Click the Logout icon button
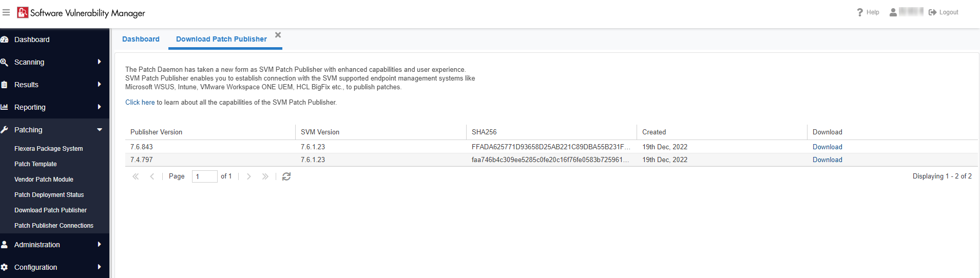 tap(933, 12)
